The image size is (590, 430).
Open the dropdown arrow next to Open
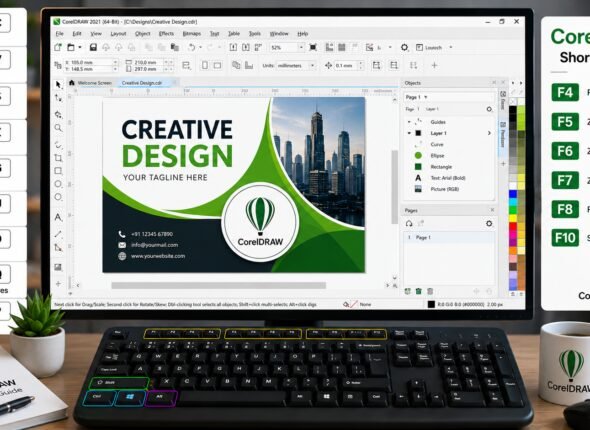click(x=80, y=47)
